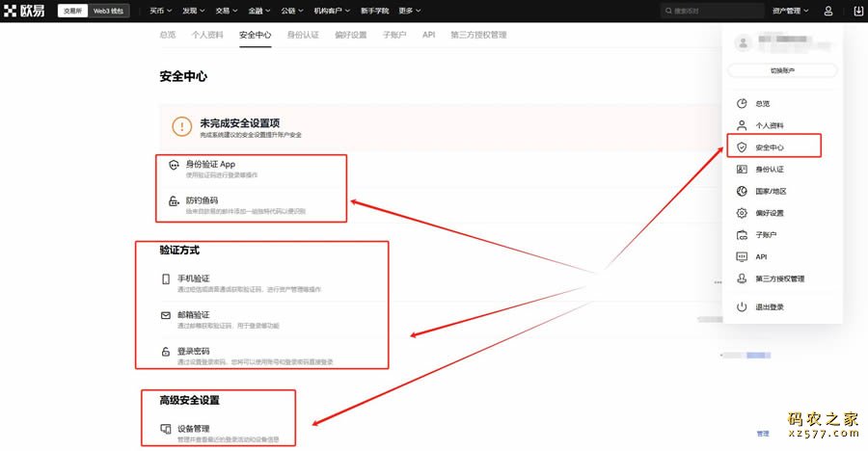Click the 切换账户 button
The image size is (868, 451).
click(x=782, y=71)
